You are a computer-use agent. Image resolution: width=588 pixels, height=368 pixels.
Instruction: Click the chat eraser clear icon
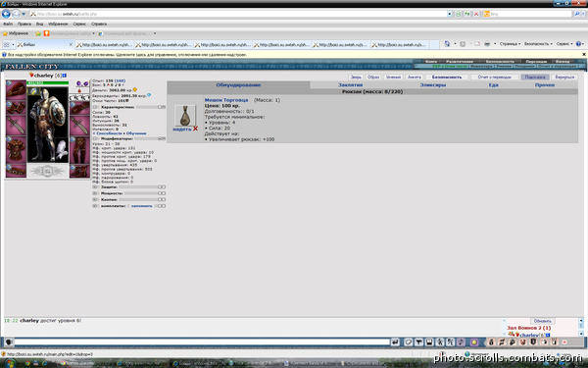click(x=409, y=342)
